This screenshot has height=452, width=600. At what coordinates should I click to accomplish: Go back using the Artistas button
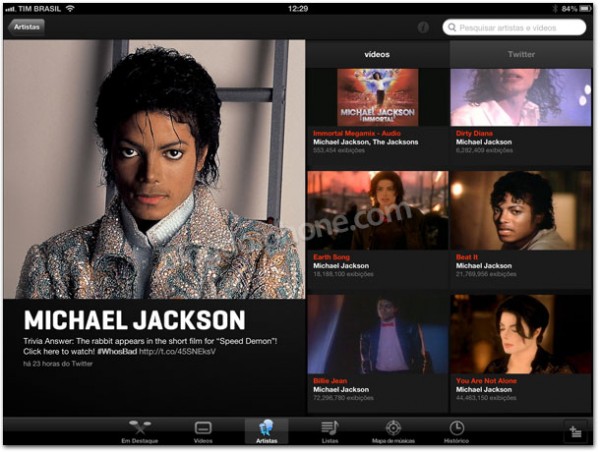(26, 27)
